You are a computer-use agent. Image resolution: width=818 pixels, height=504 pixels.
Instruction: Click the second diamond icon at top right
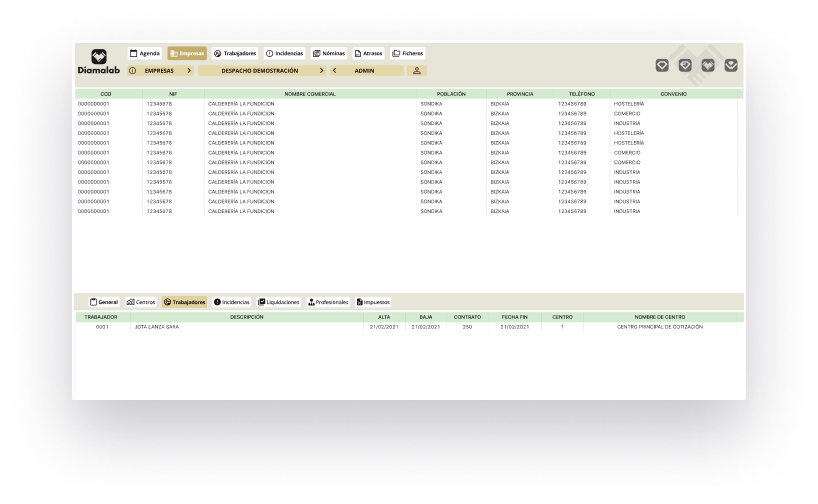coord(685,65)
